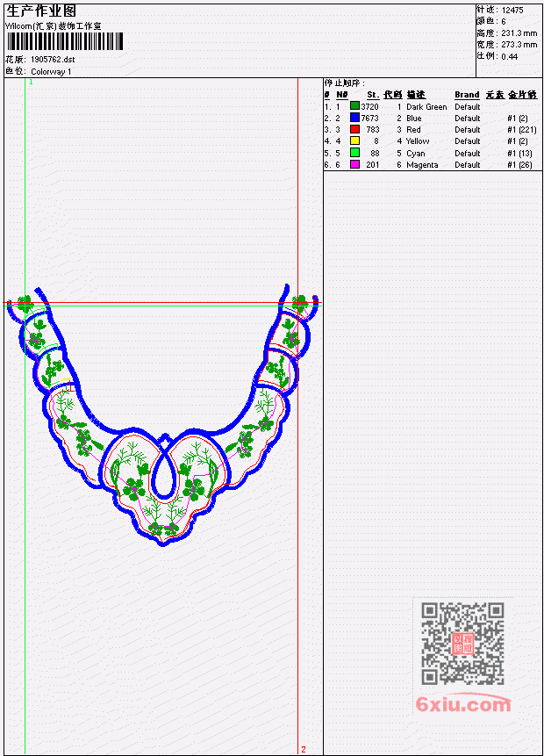The image size is (544, 756).
Task: Click the 'Red' description cell
Action: point(413,130)
